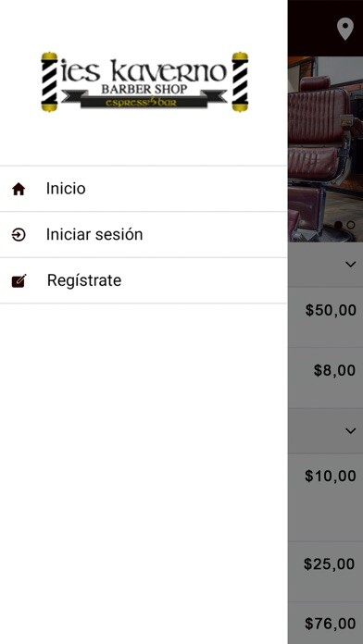
Task: Click the right barber pole graphic
Action: coord(240,81)
